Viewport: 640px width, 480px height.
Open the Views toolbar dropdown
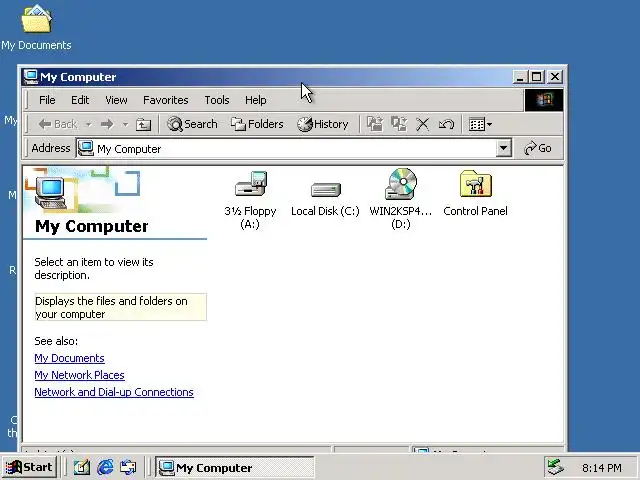[480, 124]
